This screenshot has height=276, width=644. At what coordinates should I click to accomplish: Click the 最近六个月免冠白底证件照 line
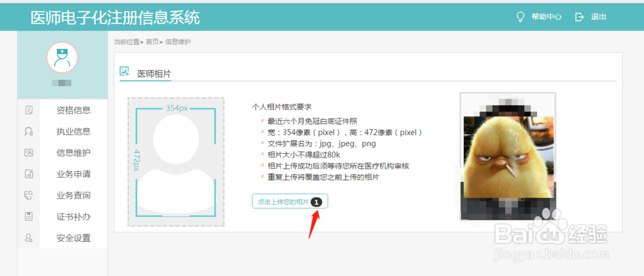click(x=312, y=121)
